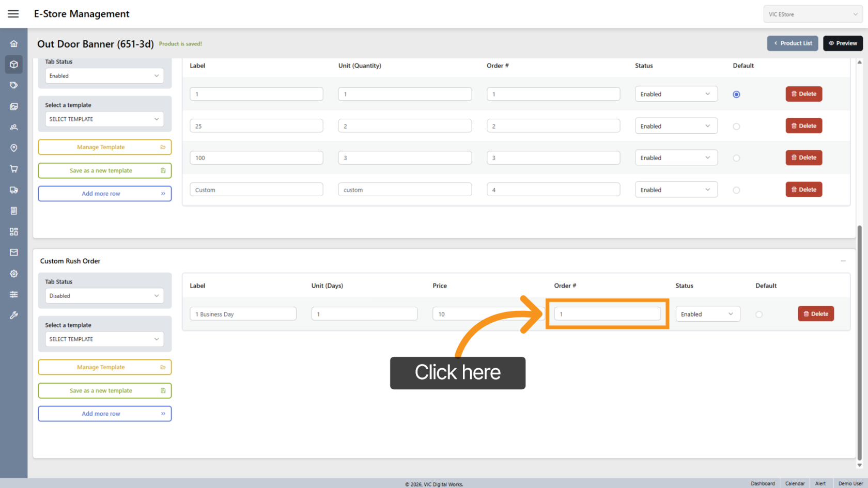Open Dashboard in the footer bar

click(x=763, y=483)
